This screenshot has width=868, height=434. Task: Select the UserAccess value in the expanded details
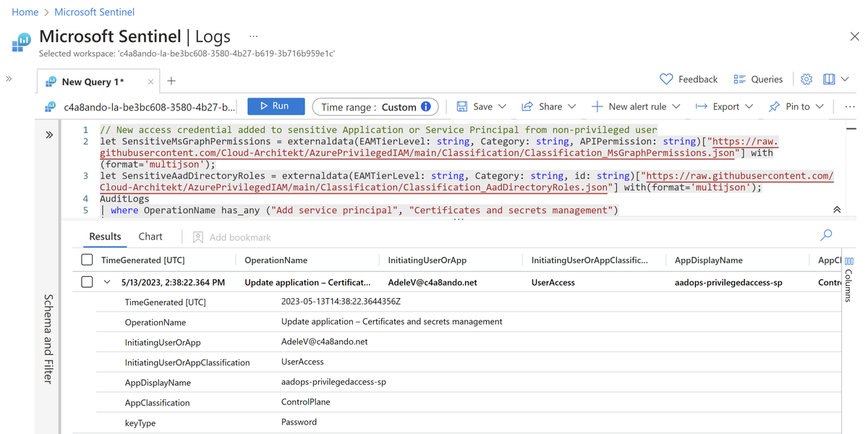coord(302,362)
